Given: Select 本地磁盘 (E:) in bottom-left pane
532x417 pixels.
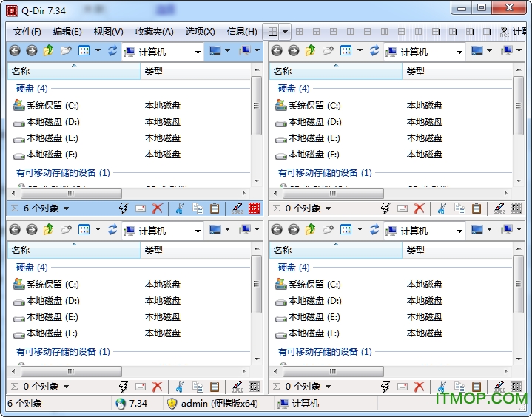Looking at the screenshot, I should coord(46,317).
